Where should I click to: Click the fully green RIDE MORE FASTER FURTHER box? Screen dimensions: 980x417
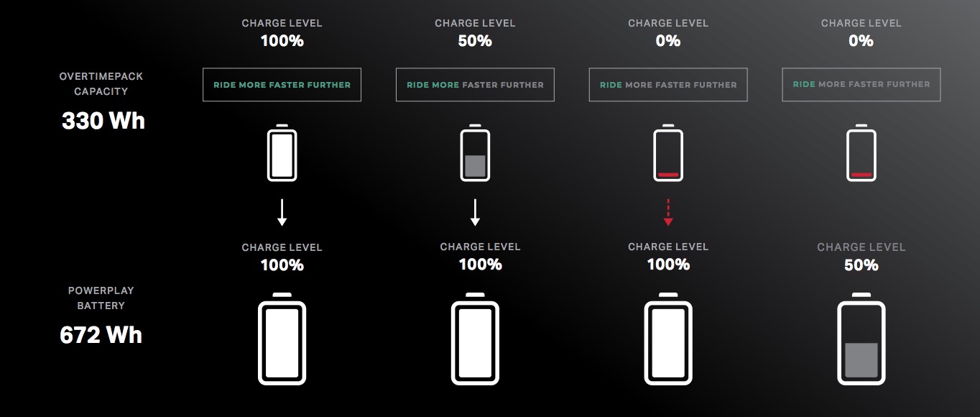(282, 85)
